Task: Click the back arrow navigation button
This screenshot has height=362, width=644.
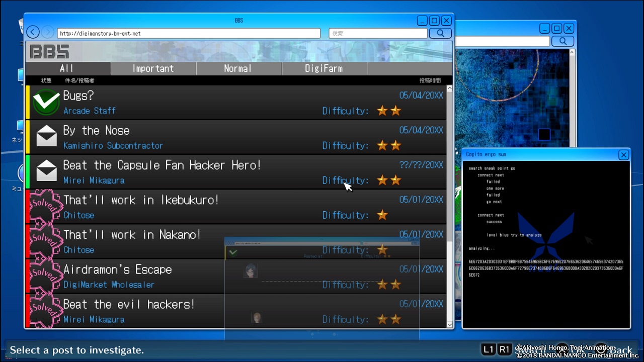Action: [x=33, y=32]
